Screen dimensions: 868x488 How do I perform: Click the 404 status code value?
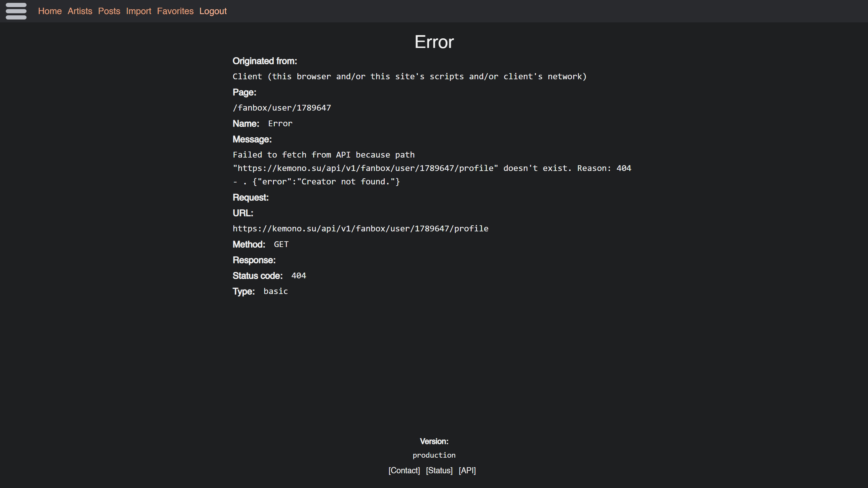pos(299,276)
